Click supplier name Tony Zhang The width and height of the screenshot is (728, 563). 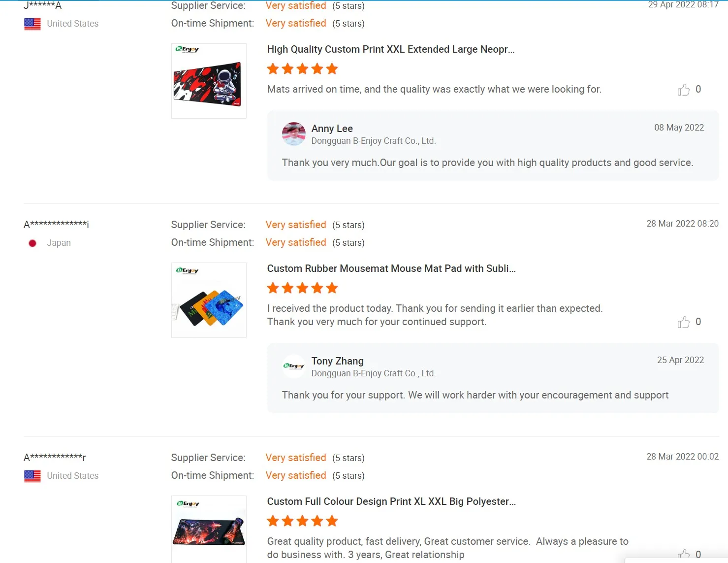[x=337, y=361]
